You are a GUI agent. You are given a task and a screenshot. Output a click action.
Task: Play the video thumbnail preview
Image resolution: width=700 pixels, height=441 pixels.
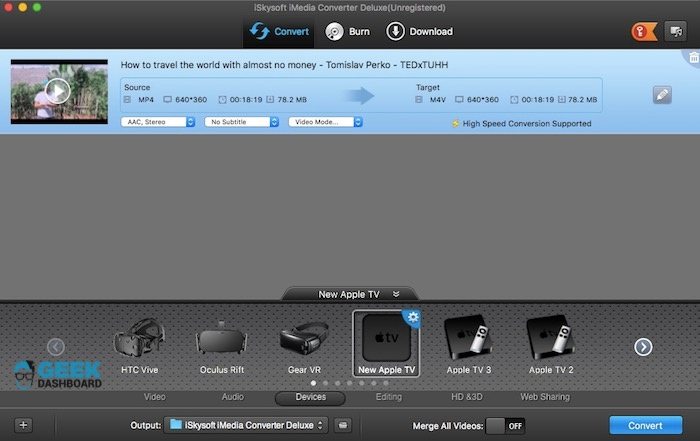(x=58, y=92)
